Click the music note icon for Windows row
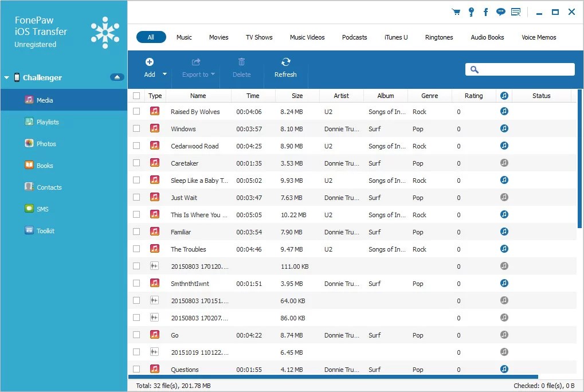 (504, 128)
